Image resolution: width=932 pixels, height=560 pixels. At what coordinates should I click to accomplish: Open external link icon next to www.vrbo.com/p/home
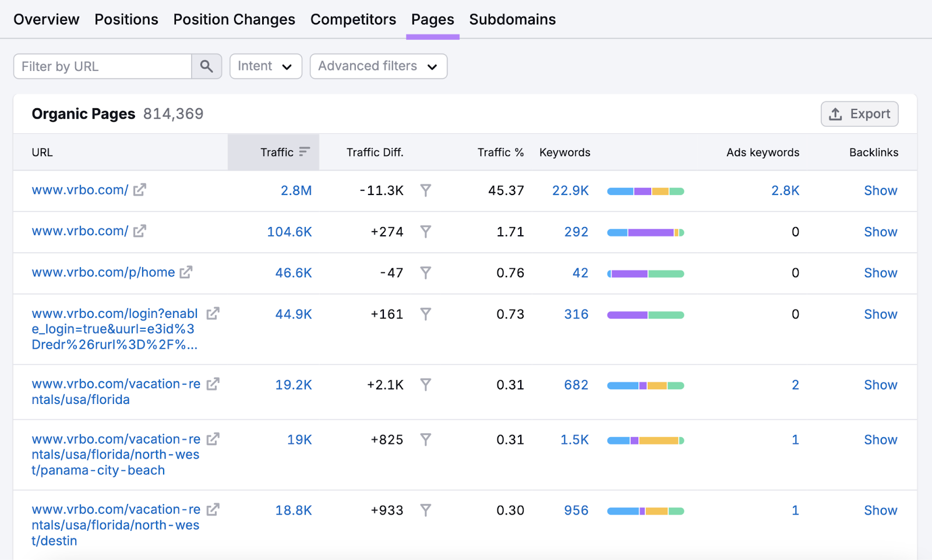pyautogui.click(x=186, y=272)
